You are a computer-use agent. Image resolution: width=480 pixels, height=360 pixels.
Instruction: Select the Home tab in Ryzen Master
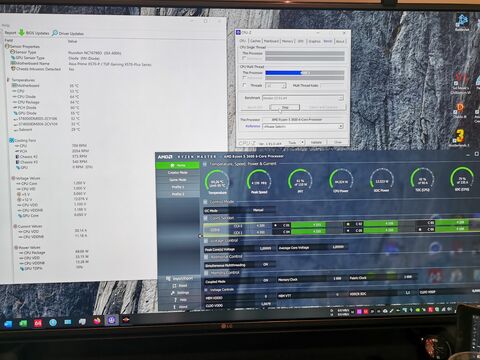click(177, 165)
